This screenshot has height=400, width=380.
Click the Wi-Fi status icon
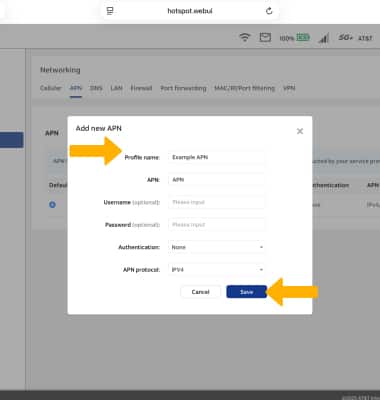tap(245, 37)
